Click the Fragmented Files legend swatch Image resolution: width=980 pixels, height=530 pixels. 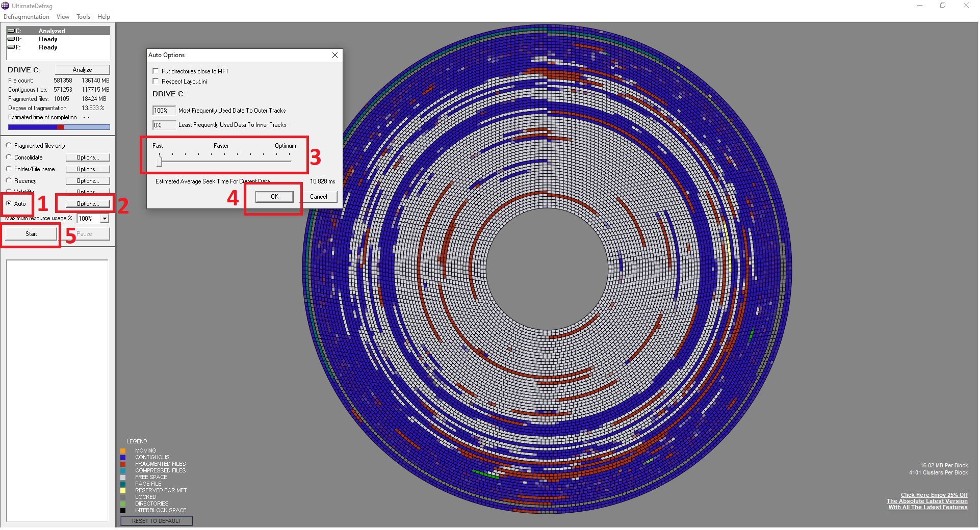[x=123, y=464]
